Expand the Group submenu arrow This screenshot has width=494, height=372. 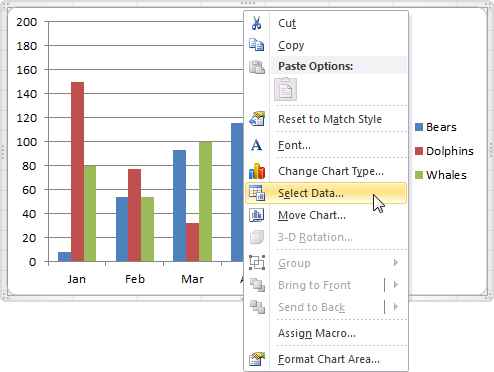tap(396, 263)
